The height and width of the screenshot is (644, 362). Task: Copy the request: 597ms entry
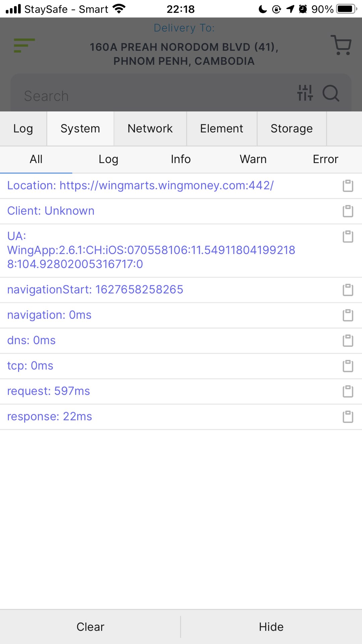point(348,391)
